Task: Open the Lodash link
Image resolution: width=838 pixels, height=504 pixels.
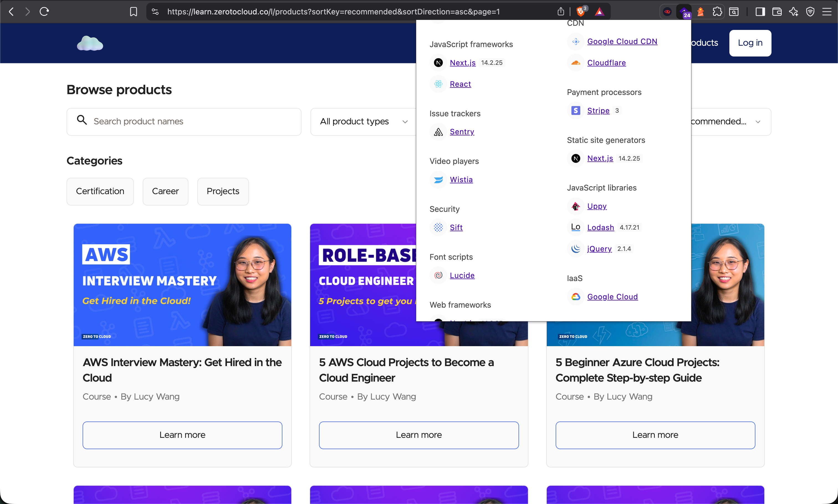Action: pos(601,227)
